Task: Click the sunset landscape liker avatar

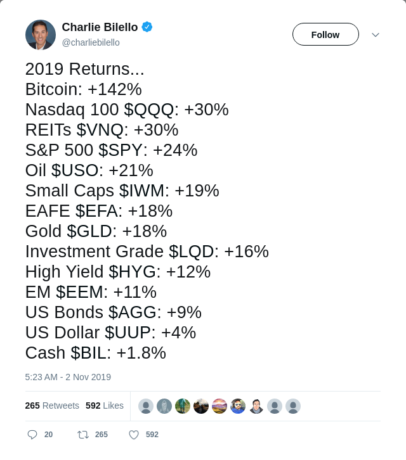Action: point(219,406)
